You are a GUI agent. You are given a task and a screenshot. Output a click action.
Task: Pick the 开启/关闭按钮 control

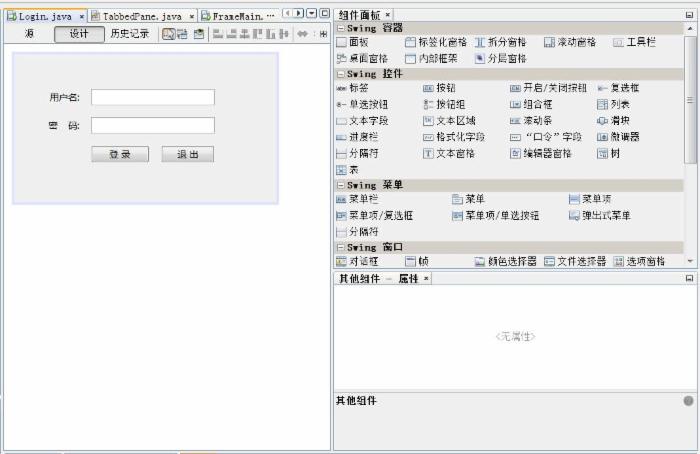(548, 88)
